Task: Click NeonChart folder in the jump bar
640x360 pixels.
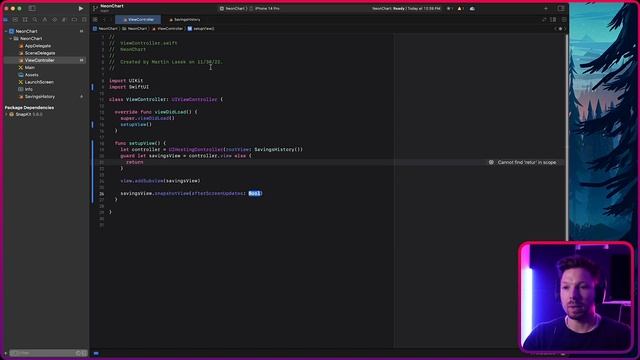Action: (135, 29)
